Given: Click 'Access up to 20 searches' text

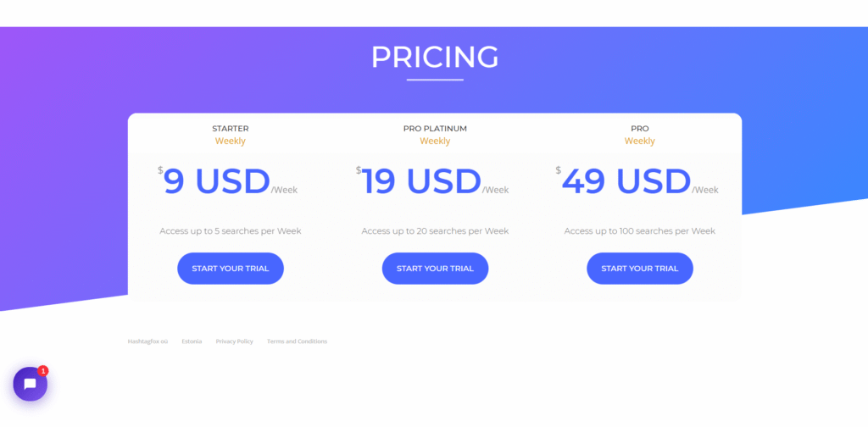Looking at the screenshot, I should 435,230.
